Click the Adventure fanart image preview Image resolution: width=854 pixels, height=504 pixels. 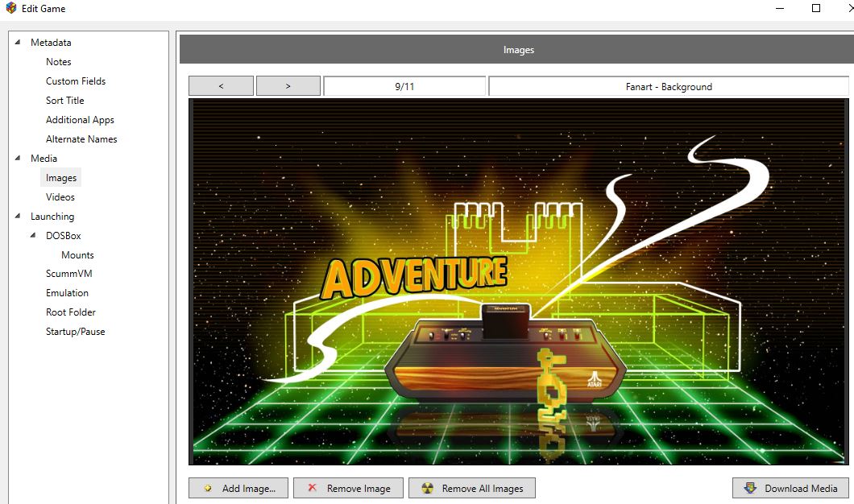pos(519,282)
